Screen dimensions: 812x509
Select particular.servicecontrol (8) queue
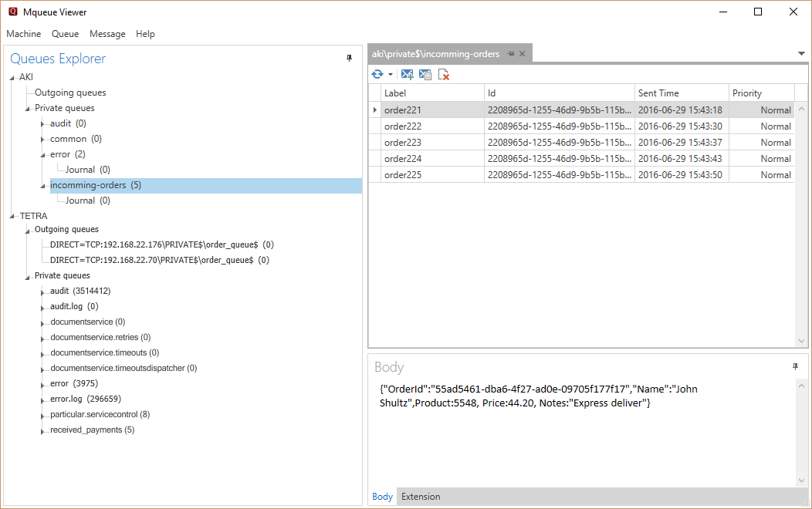point(100,414)
